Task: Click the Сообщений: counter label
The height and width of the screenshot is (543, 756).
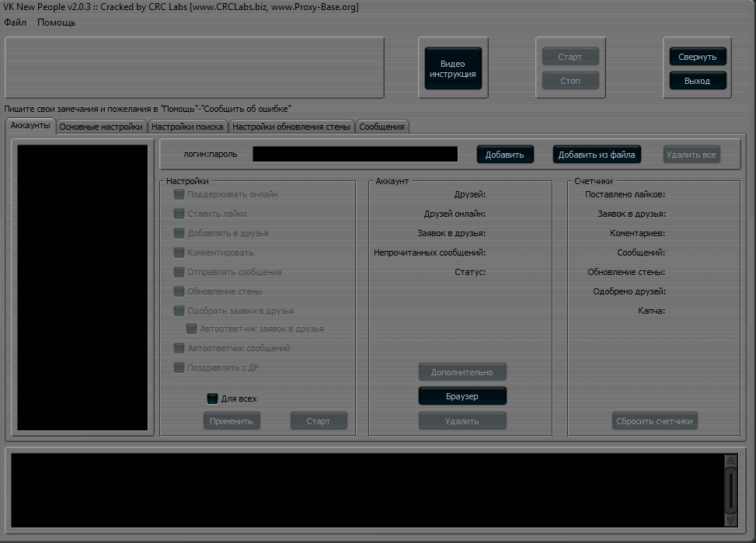Action: [x=641, y=252]
